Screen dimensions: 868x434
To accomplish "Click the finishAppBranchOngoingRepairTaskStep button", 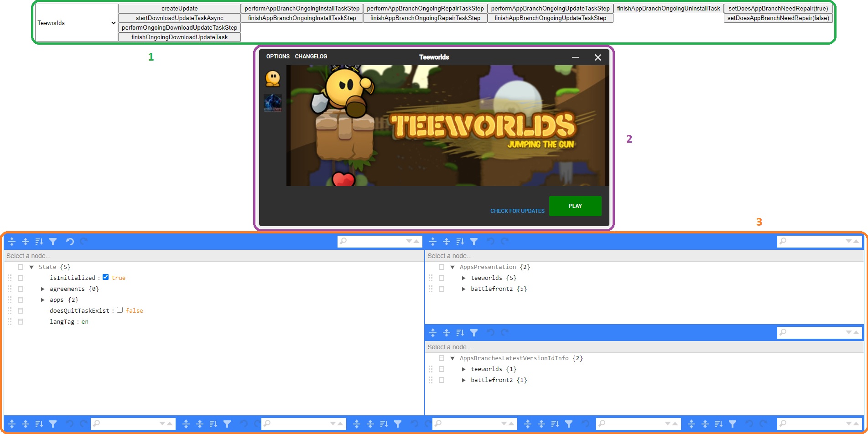I will (x=425, y=18).
